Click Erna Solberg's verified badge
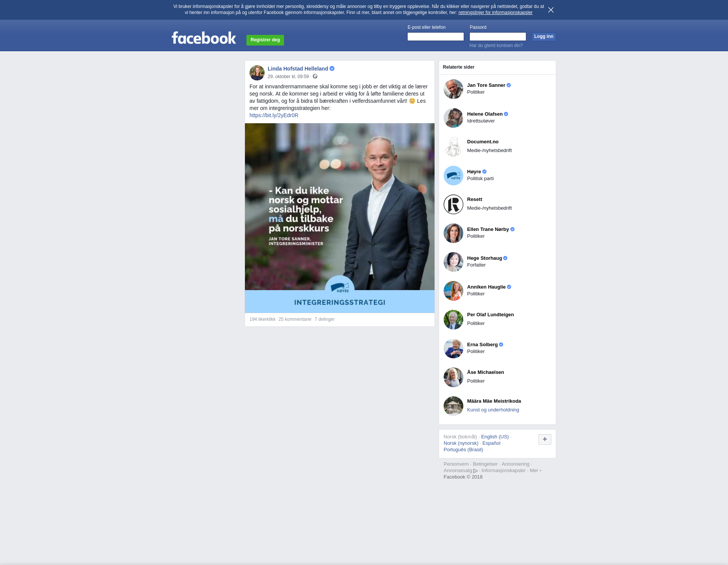This screenshot has height=565, width=728. pos(501,345)
